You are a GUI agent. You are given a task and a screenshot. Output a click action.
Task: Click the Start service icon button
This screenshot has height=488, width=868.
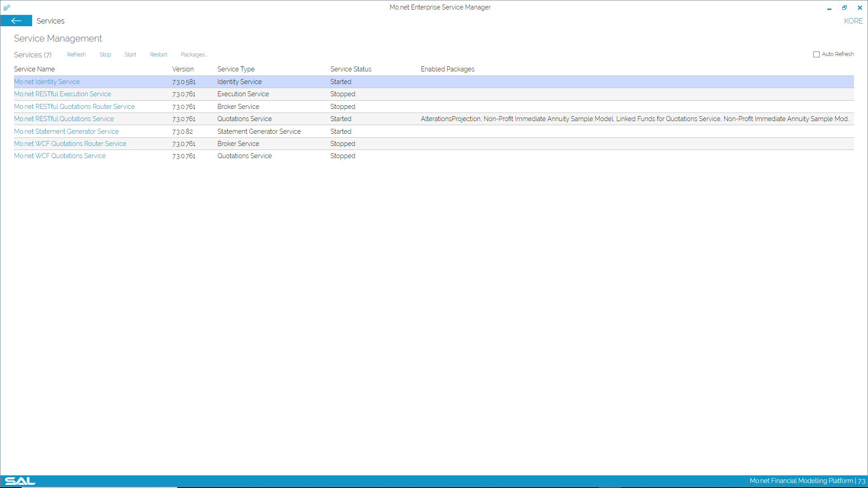point(130,54)
